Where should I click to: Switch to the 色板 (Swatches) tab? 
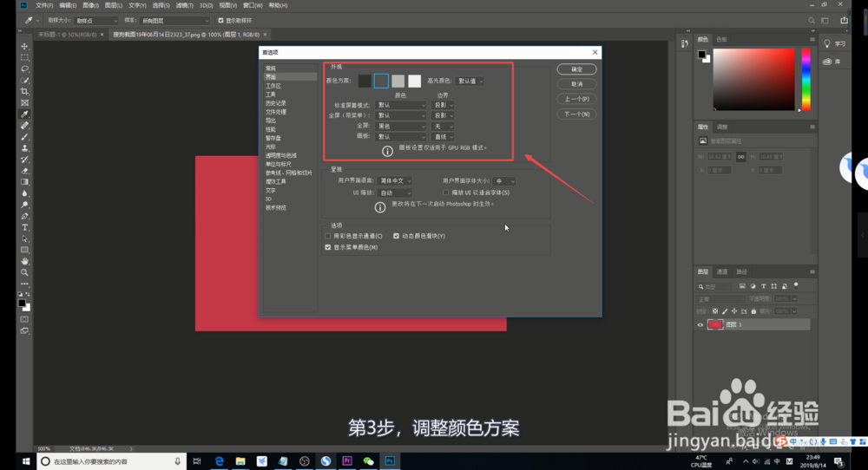coord(721,40)
